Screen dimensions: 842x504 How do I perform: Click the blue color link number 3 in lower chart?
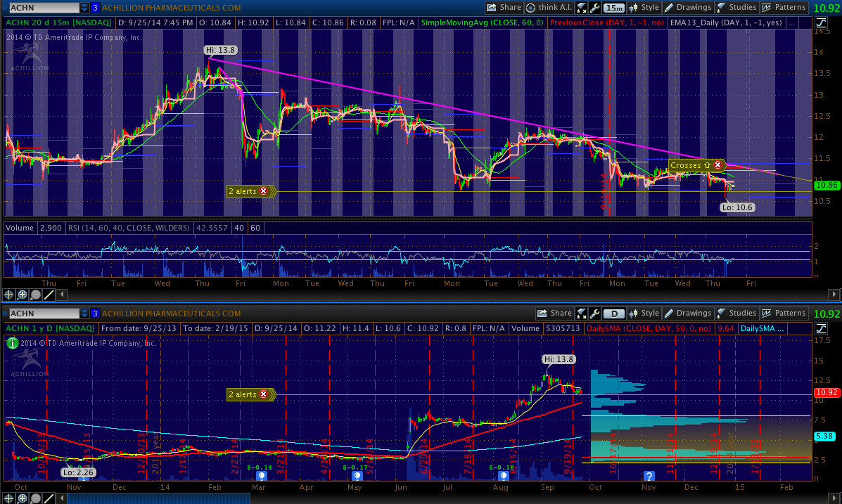pos(96,314)
